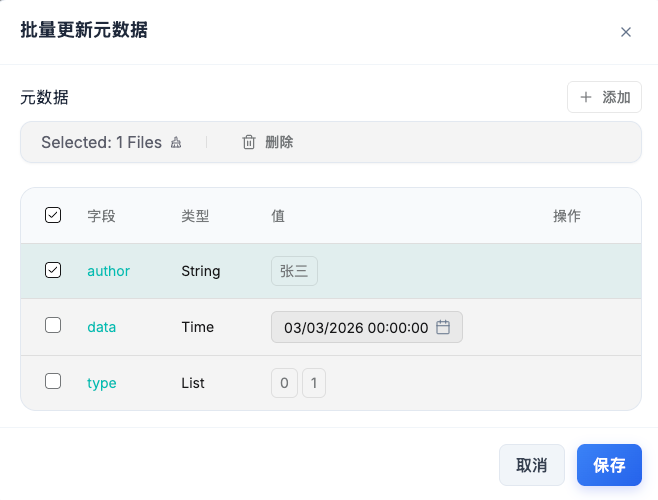Click the date input 03/03/2026 00:00:00
This screenshot has height=500, width=658.
[x=367, y=327]
